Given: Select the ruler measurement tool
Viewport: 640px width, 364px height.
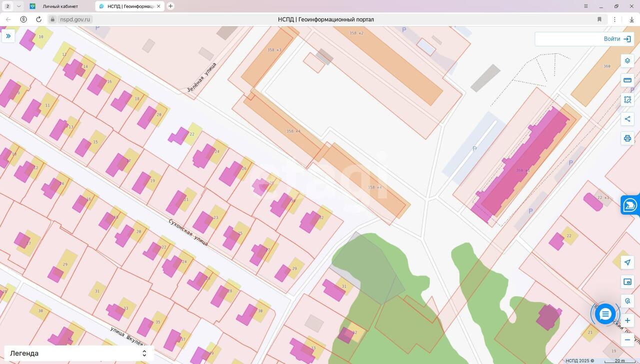Looking at the screenshot, I should click(x=627, y=80).
